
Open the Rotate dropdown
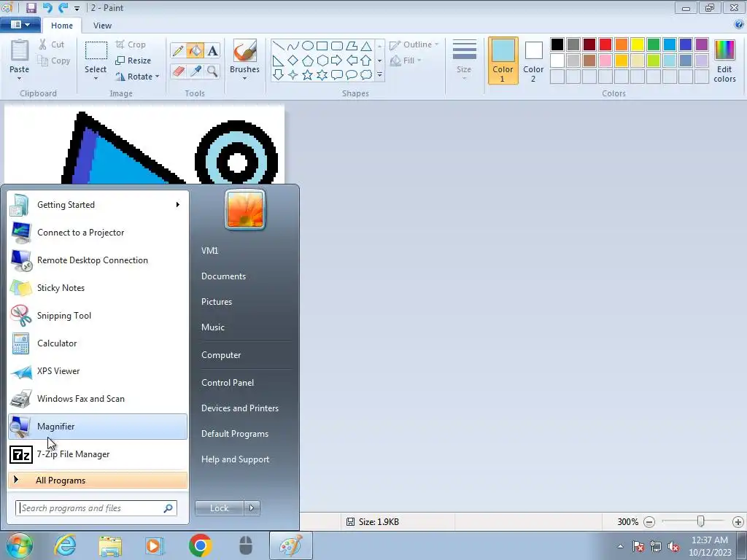click(x=137, y=77)
